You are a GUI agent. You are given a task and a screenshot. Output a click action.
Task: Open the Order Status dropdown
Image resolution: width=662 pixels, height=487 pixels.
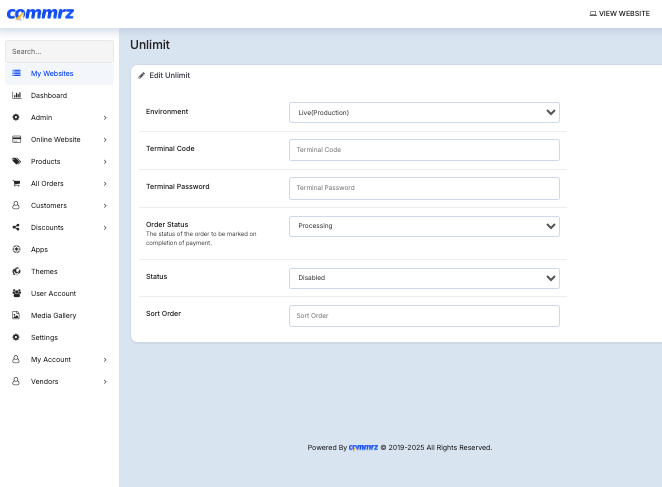(x=424, y=226)
